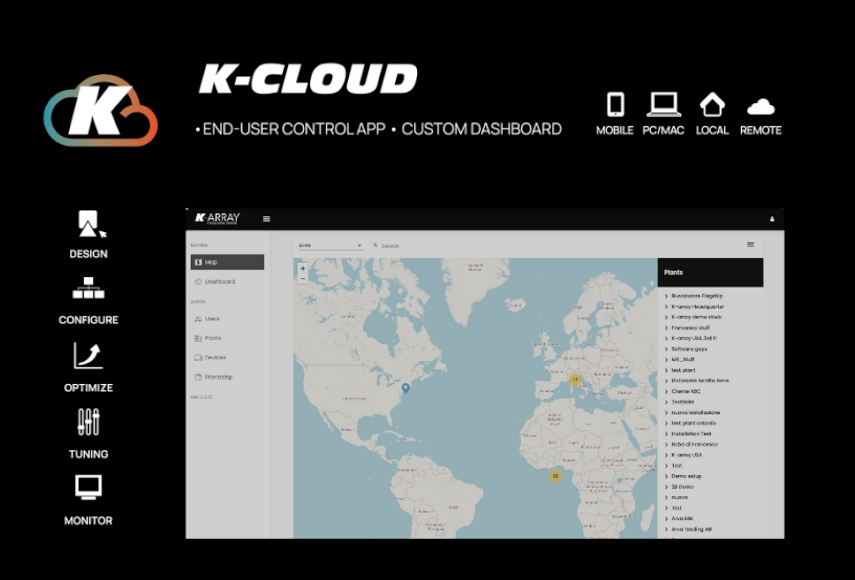Open the yellow cluster marker off West Africa
Screen dimensions: 855x580
555,476
